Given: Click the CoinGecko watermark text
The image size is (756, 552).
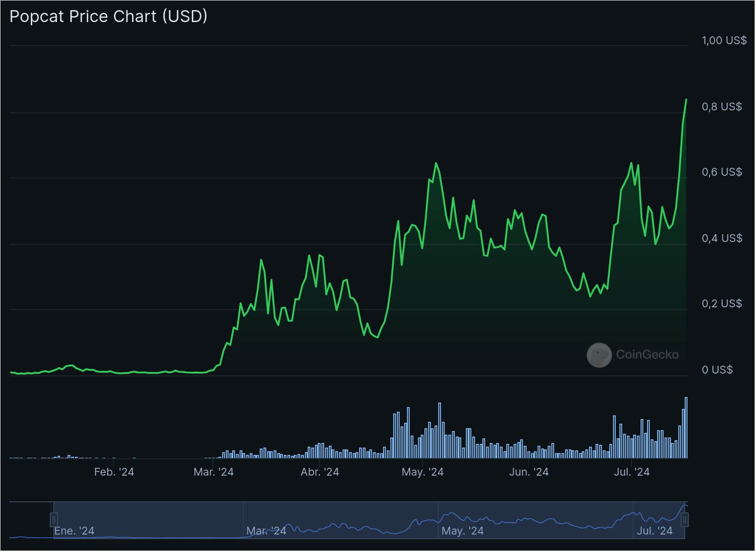Looking at the screenshot, I should tap(647, 355).
